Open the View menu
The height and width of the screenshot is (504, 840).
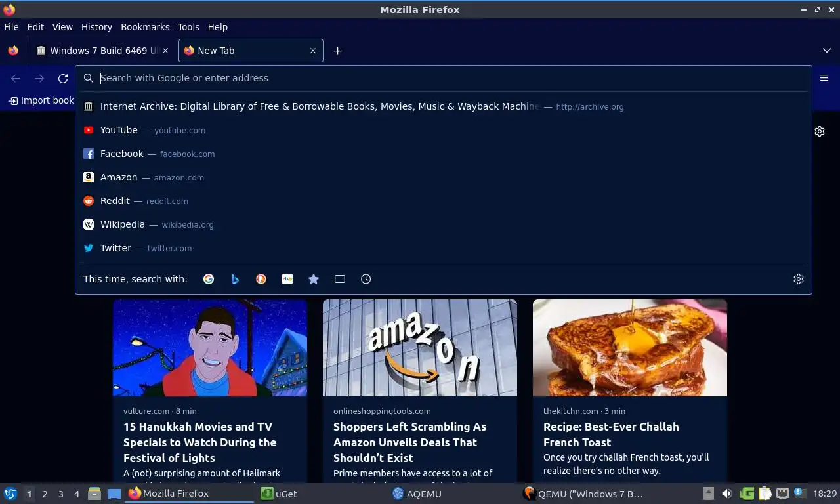(x=62, y=27)
